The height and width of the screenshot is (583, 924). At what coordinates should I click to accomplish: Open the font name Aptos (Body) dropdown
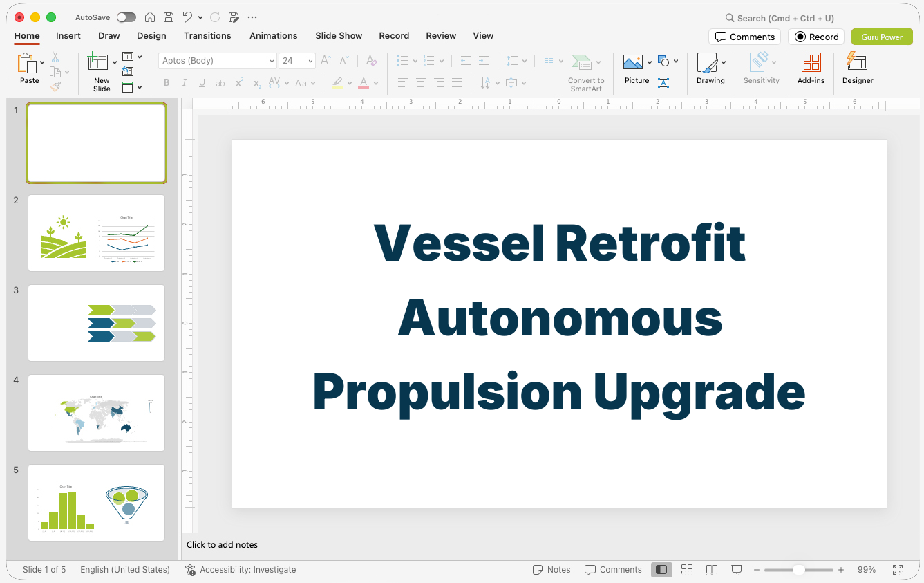click(x=272, y=61)
